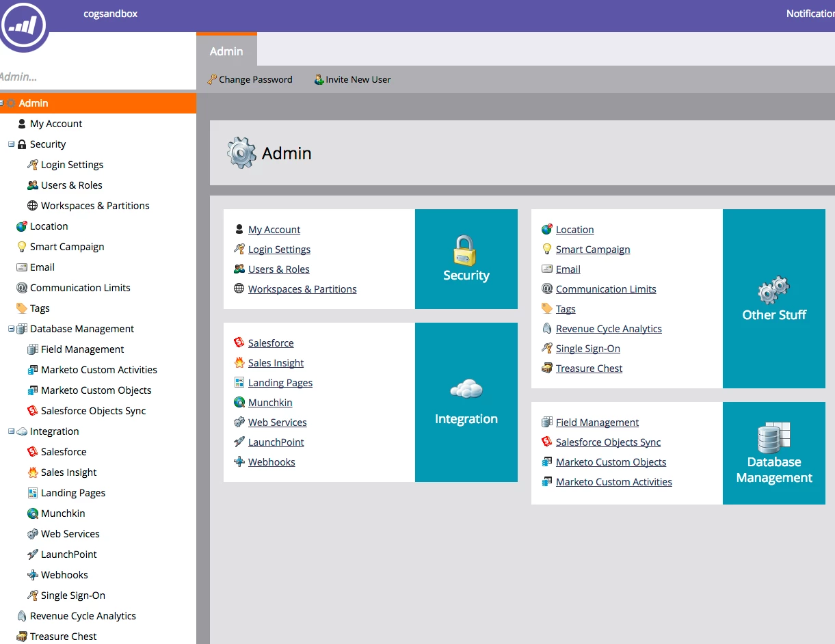
Task: Open the Smart Campaign link in Other Stuff panel
Action: (x=593, y=250)
